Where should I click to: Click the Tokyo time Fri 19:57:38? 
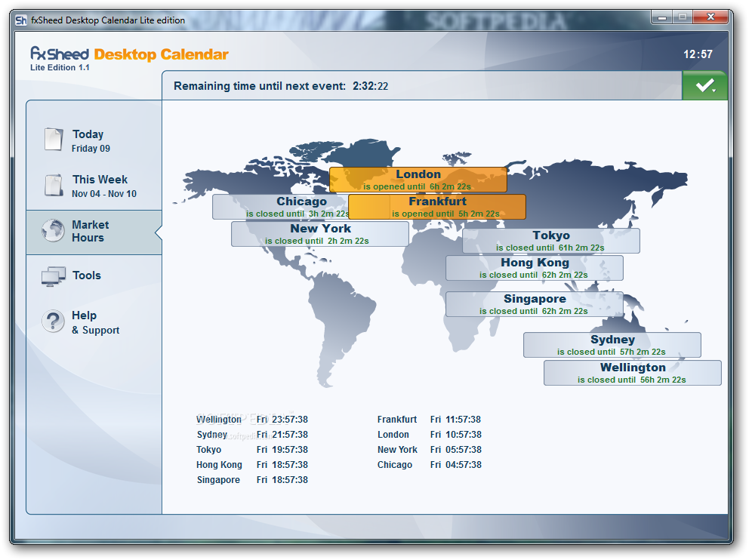(282, 450)
